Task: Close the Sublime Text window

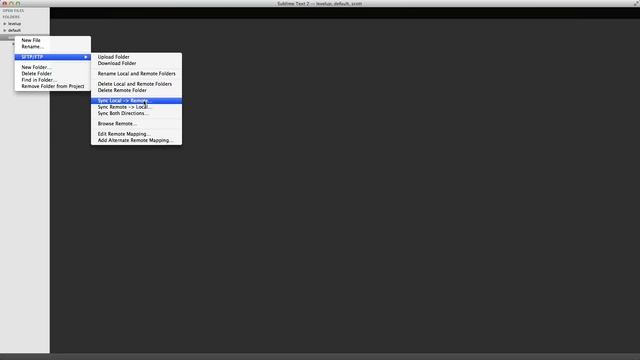Action: coord(5,3)
